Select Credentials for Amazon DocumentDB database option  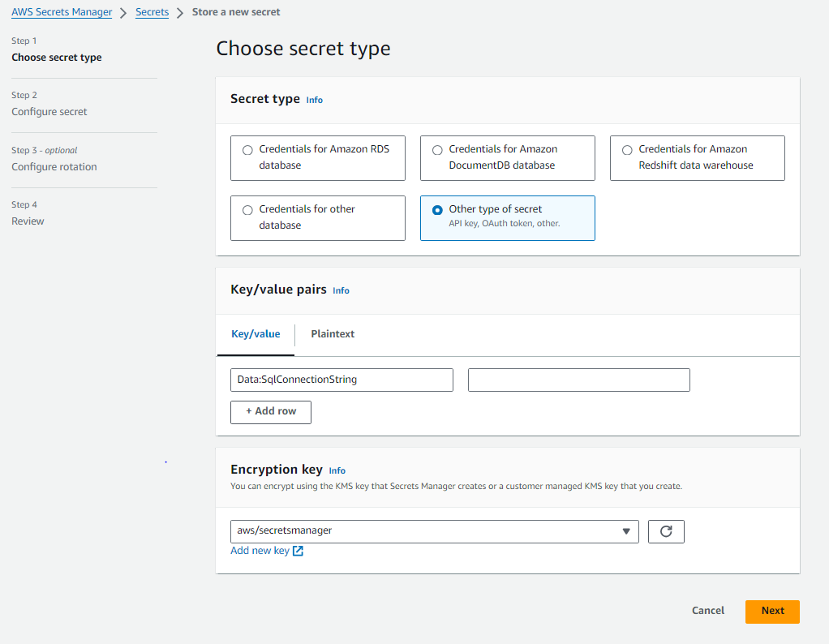coord(437,150)
